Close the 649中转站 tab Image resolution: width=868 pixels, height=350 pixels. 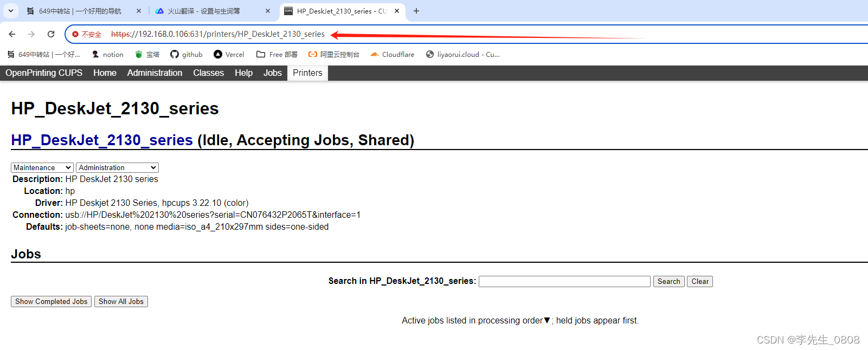(139, 11)
